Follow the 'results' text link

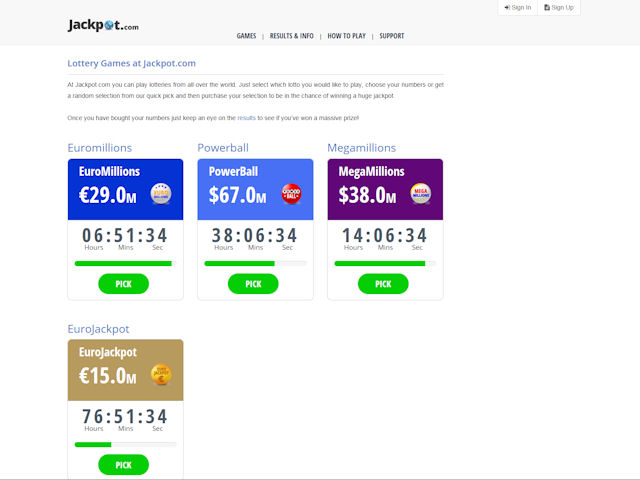pyautogui.click(x=246, y=118)
